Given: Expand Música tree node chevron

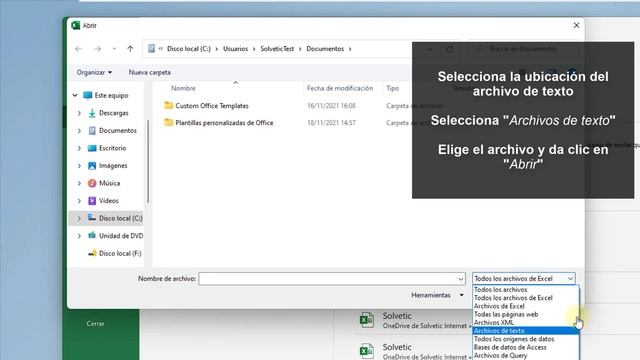Looking at the screenshot, I should tap(79, 183).
